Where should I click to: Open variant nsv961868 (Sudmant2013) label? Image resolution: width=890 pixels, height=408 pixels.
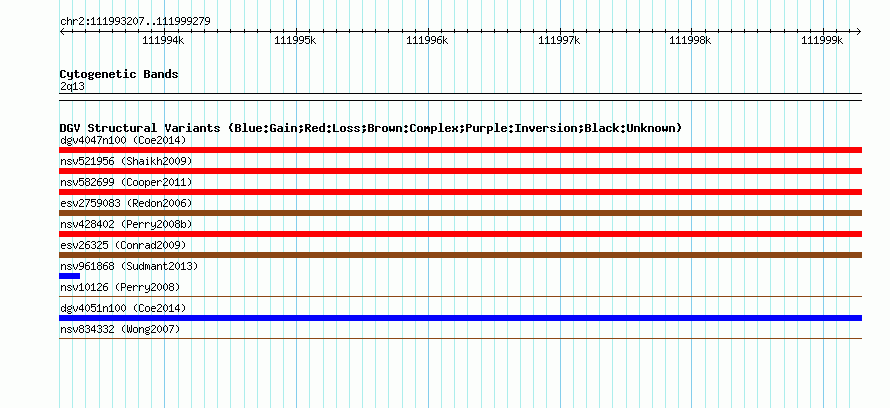(x=129, y=266)
